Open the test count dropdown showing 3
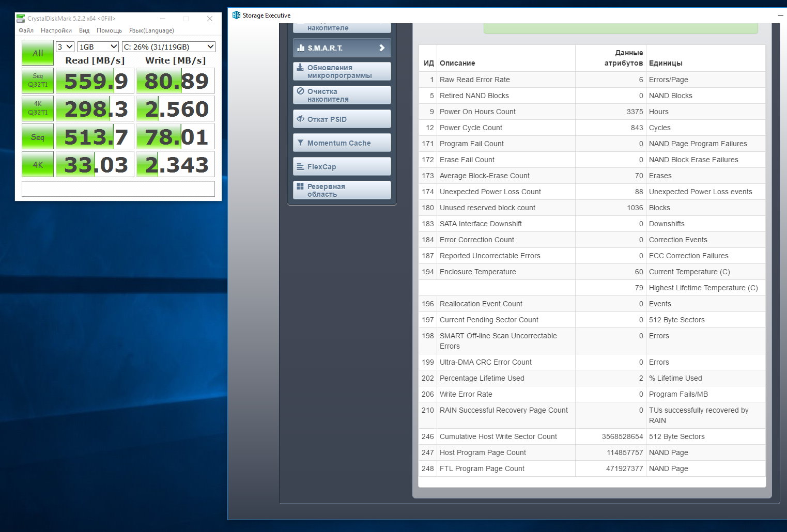The height and width of the screenshot is (532, 787). [65, 46]
